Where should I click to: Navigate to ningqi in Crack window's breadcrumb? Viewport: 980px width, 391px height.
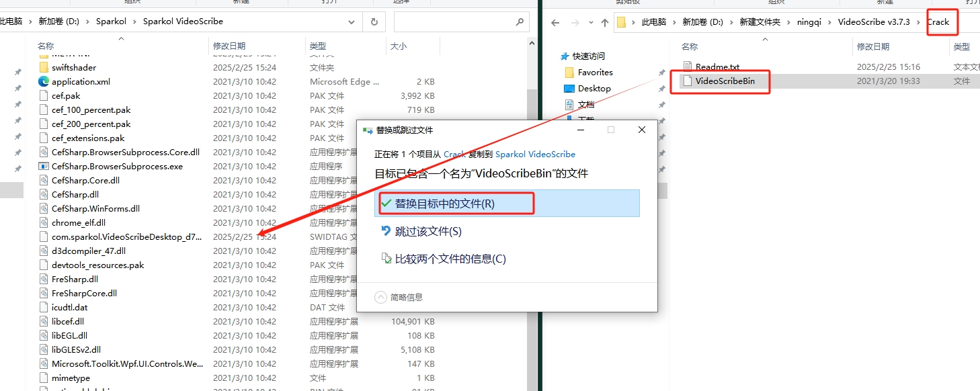(x=811, y=22)
